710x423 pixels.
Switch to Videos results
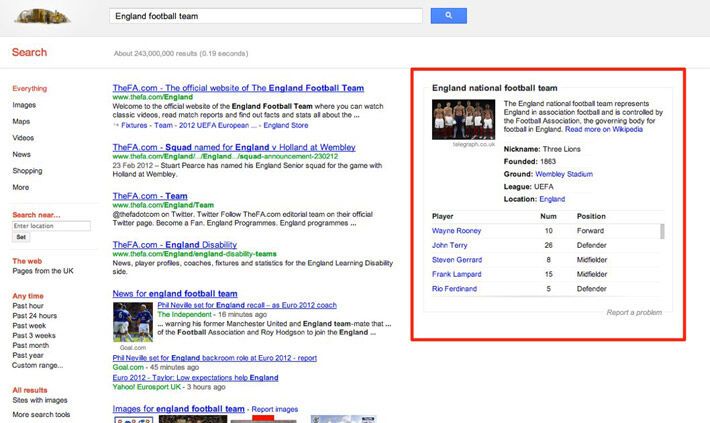(23, 138)
